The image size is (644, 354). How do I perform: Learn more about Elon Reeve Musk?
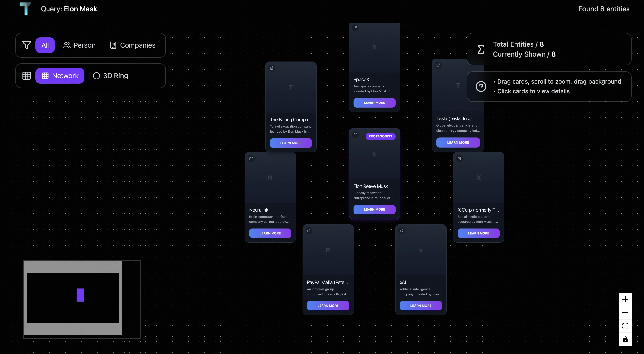click(x=374, y=209)
